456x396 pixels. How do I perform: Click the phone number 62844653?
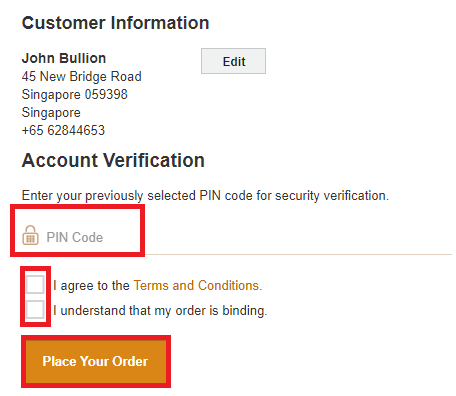pos(76,130)
